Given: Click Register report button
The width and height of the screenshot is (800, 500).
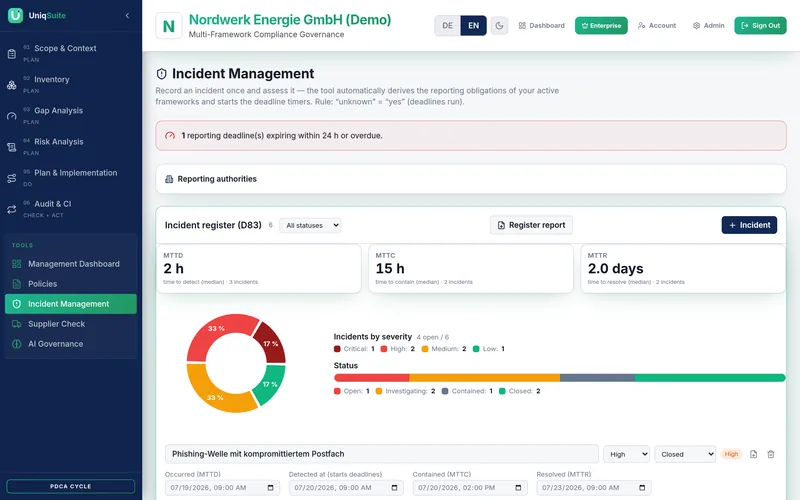Looking at the screenshot, I should click(x=531, y=225).
